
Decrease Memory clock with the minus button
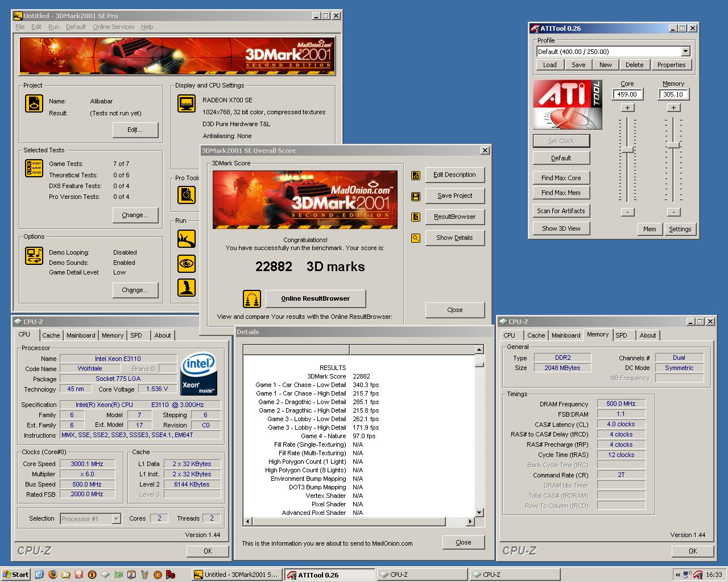(673, 212)
